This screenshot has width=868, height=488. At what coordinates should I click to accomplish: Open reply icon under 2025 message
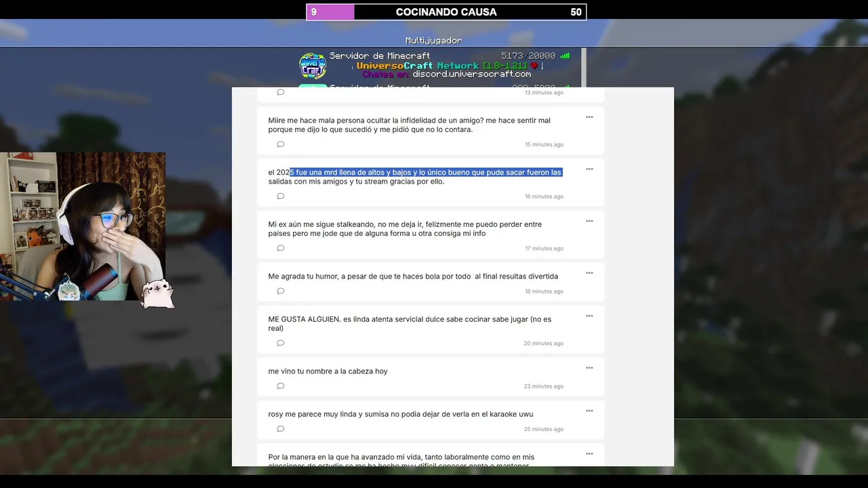coord(281,197)
